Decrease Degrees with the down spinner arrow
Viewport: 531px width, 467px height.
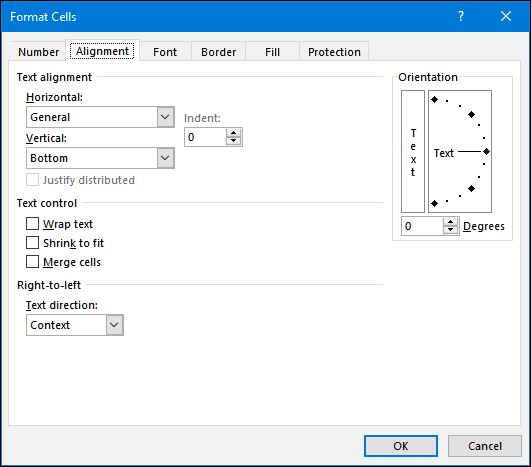point(450,230)
